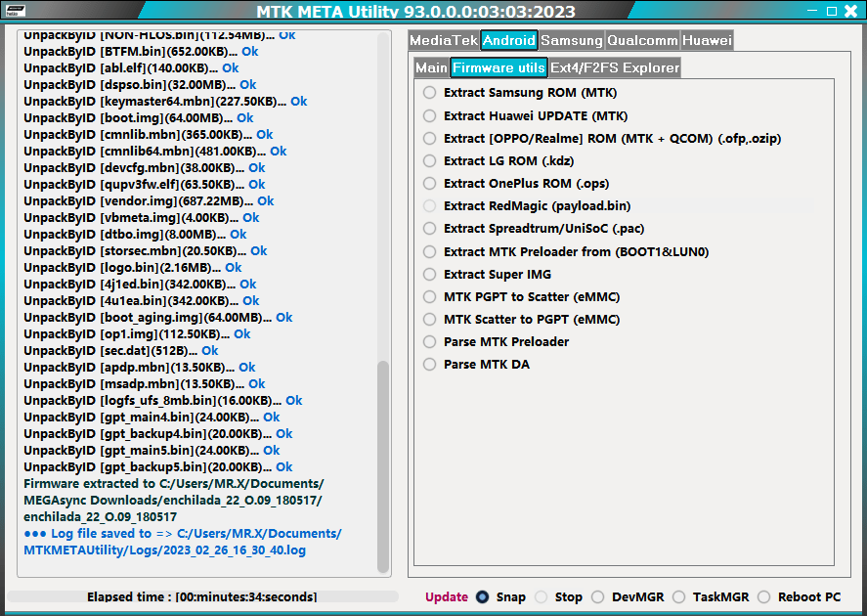Choose MTK PGPT to Scatter (eMMC)
867x616 pixels.
(x=428, y=296)
